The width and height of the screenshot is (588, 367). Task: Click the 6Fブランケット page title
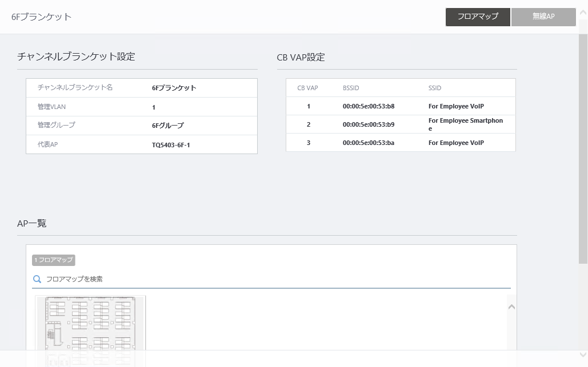(x=41, y=17)
